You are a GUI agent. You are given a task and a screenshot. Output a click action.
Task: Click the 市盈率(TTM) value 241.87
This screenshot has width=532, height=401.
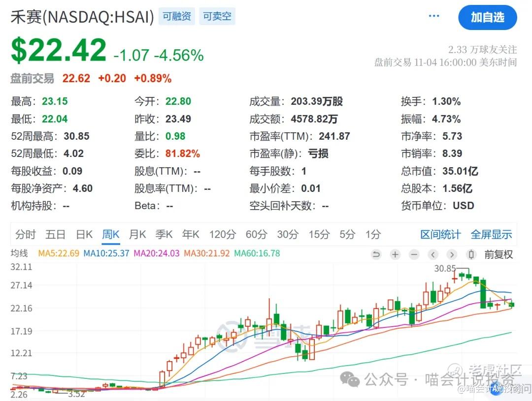(334, 136)
